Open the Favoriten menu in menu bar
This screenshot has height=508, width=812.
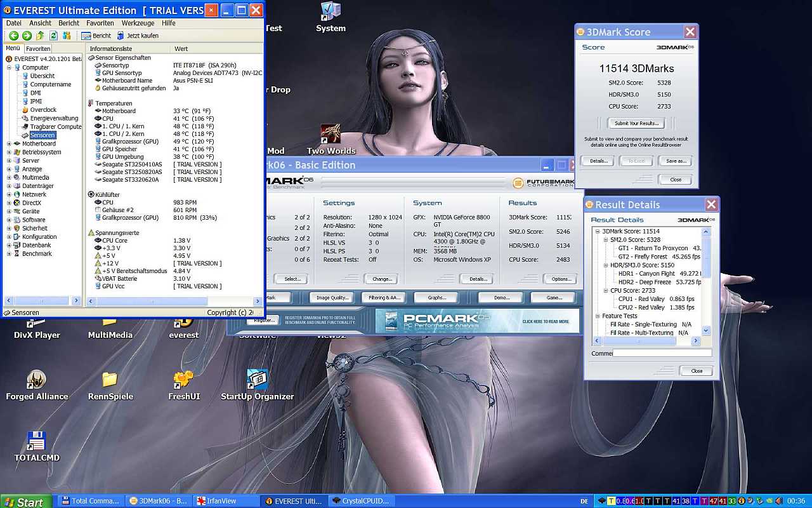[x=100, y=23]
